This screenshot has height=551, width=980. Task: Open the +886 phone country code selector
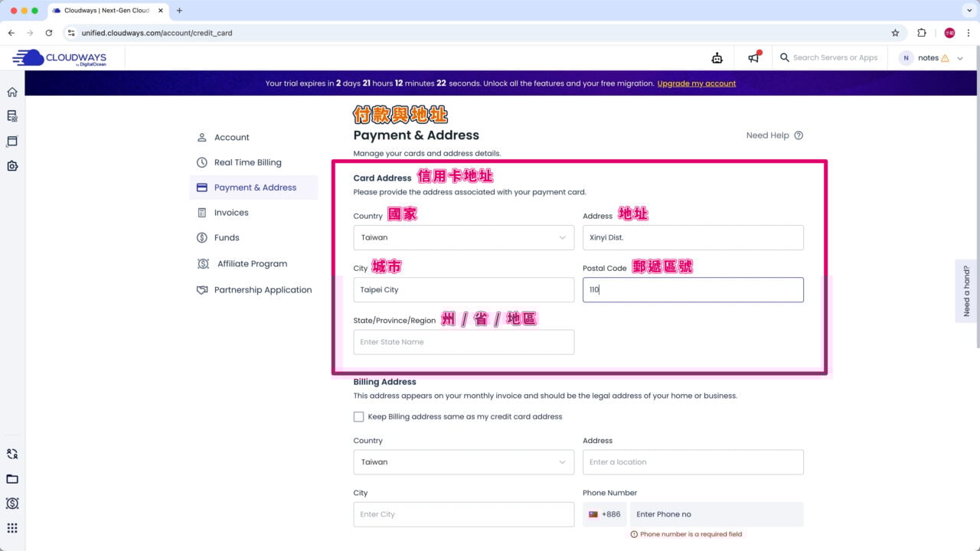pos(604,514)
